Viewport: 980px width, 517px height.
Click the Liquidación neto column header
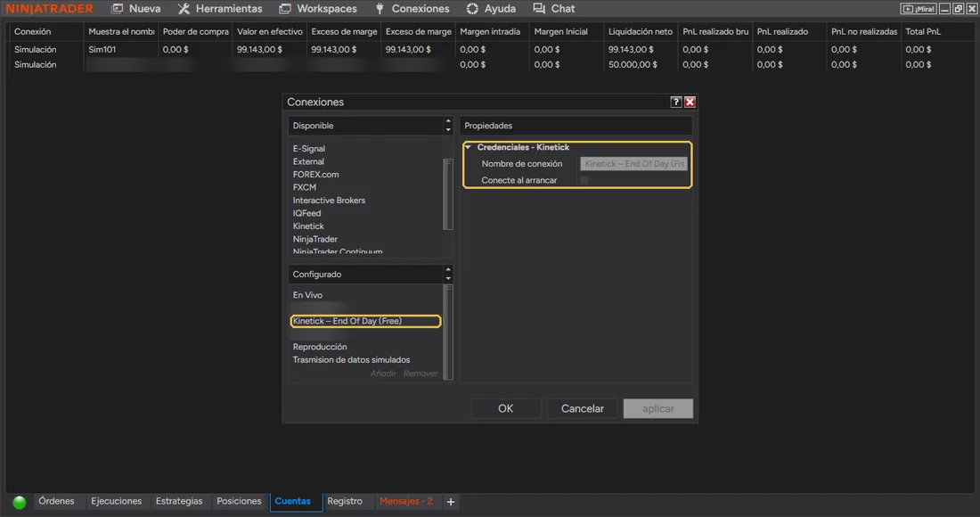(x=641, y=31)
